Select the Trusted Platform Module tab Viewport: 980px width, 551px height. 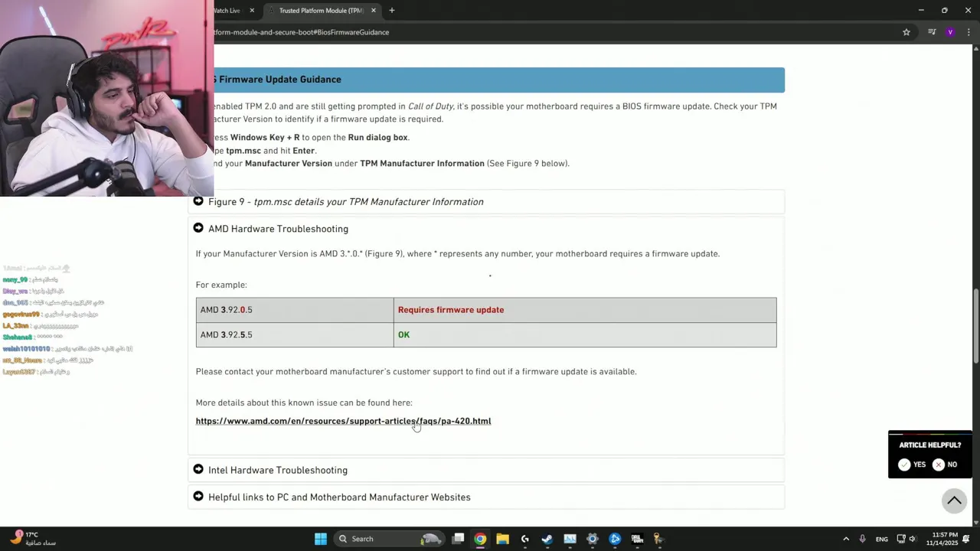(322, 11)
